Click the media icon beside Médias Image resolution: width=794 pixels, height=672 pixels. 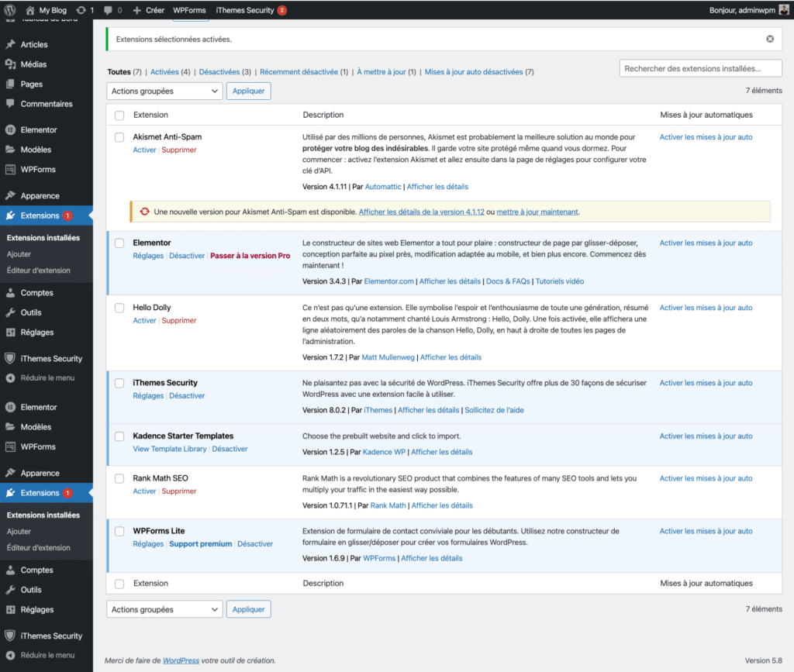tap(10, 64)
